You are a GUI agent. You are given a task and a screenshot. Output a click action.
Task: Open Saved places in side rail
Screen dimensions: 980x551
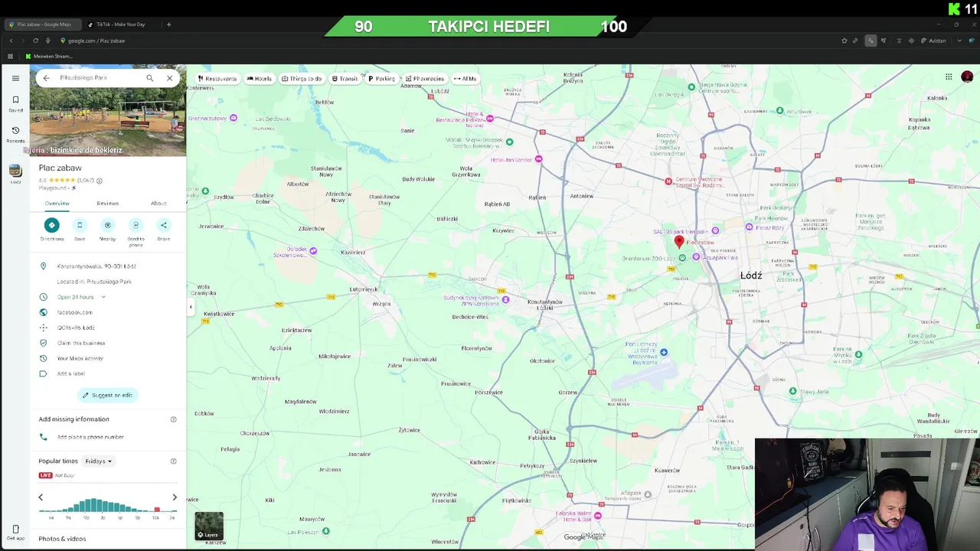click(x=15, y=104)
